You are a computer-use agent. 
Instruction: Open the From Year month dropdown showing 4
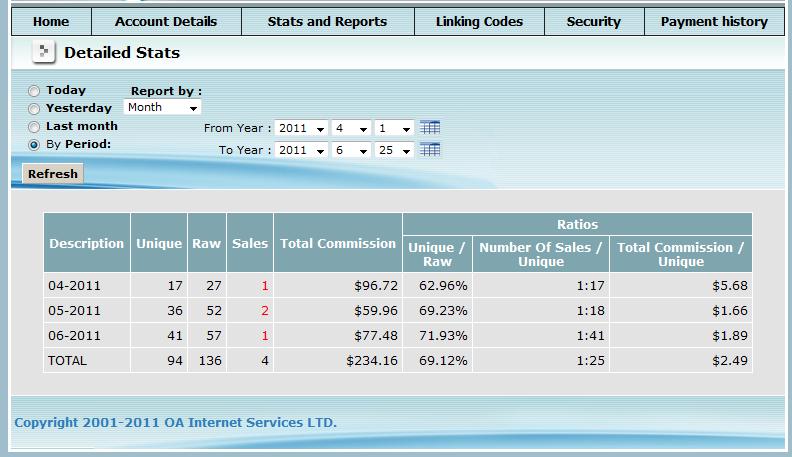[x=351, y=128]
